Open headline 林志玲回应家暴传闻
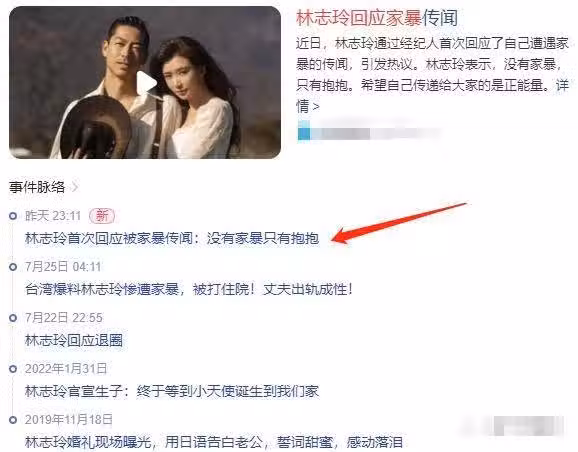This screenshot has width=578, height=452. pos(377,18)
